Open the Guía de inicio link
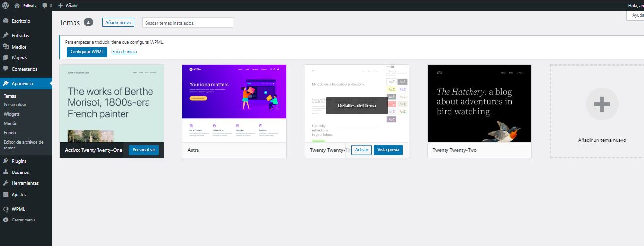Viewport: 644px width, 246px height. click(x=124, y=51)
